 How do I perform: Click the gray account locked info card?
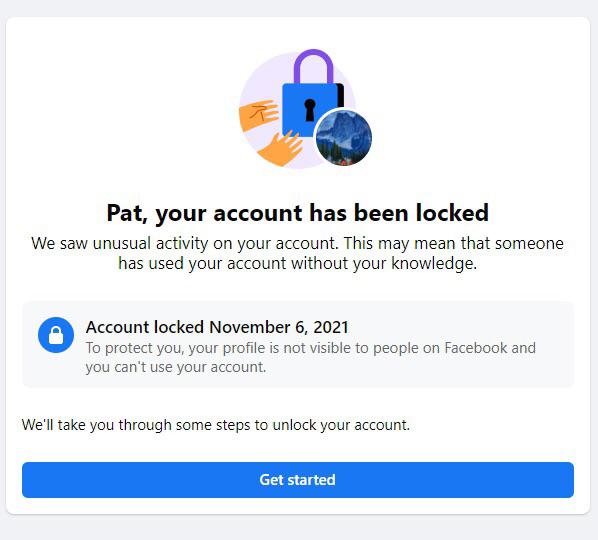(x=298, y=344)
